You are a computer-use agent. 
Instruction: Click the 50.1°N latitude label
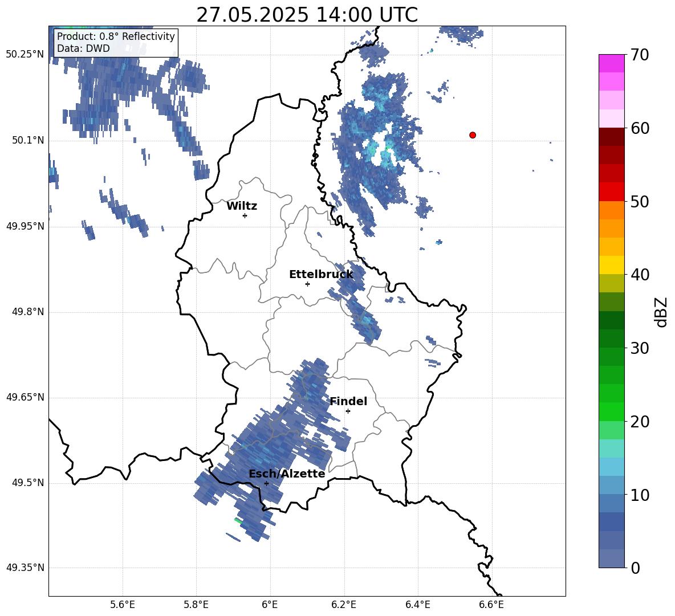(28, 140)
